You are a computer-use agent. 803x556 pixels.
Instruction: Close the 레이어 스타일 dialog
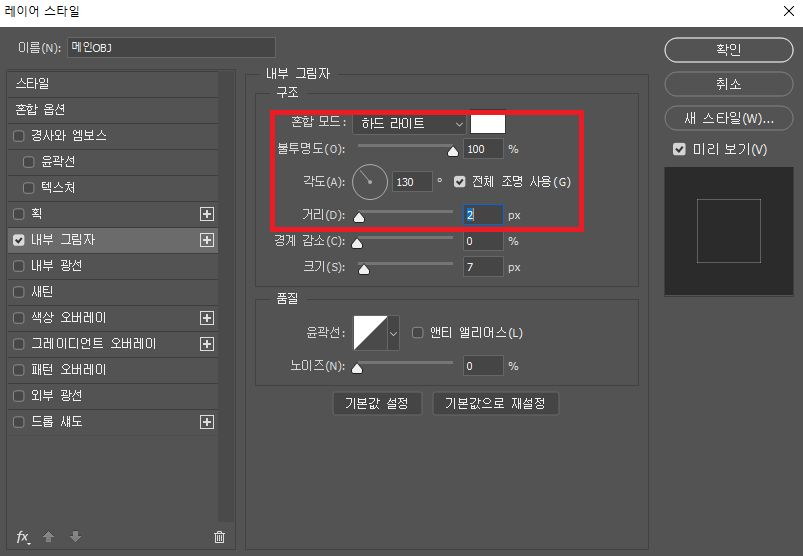[789, 11]
